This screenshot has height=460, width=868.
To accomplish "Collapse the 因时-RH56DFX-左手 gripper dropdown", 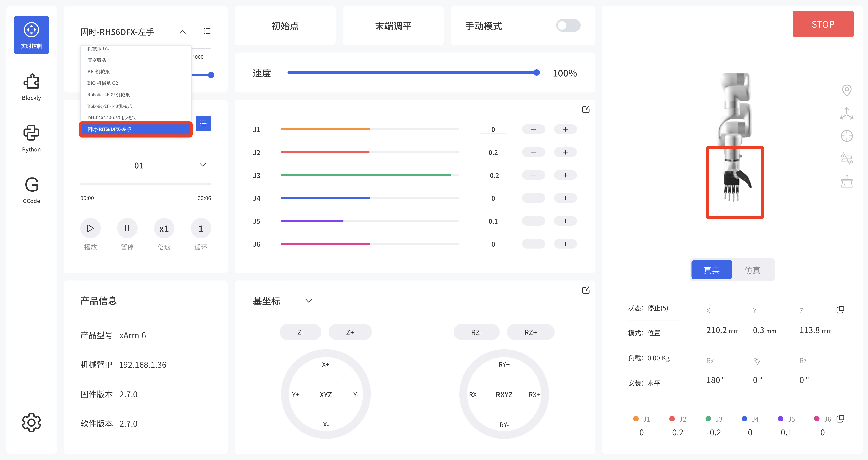I will pos(183,31).
